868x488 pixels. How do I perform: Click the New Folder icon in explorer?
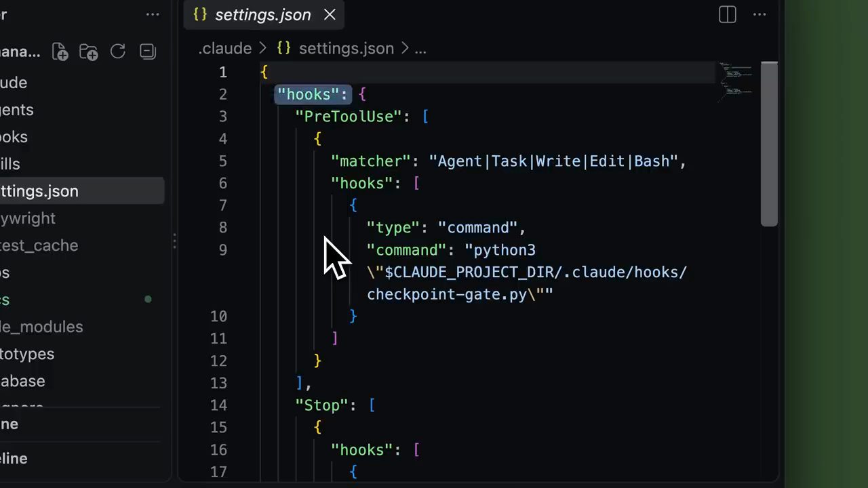point(89,52)
